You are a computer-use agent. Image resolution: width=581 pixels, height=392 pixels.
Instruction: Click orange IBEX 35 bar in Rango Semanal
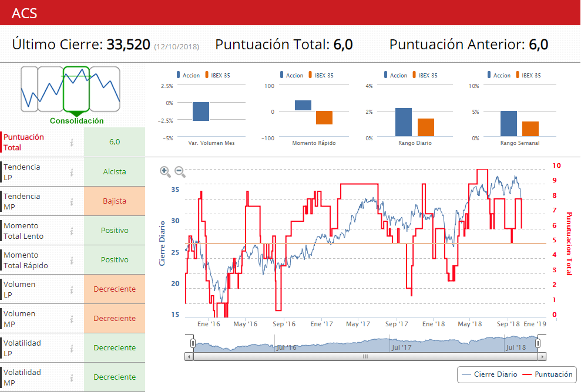(x=530, y=129)
